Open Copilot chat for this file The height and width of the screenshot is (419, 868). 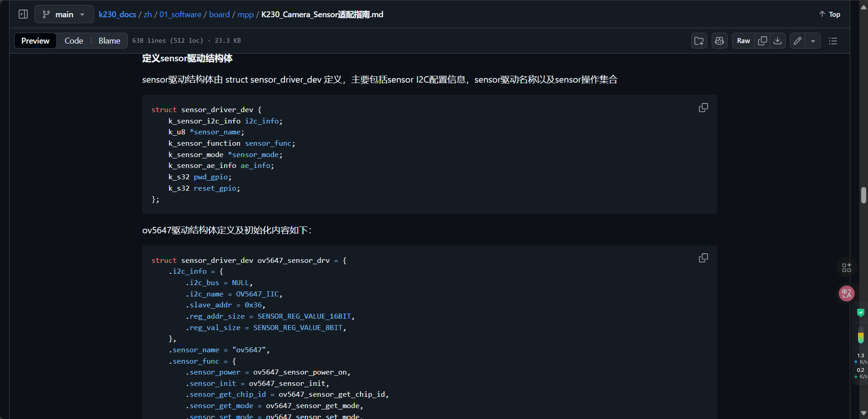point(719,41)
